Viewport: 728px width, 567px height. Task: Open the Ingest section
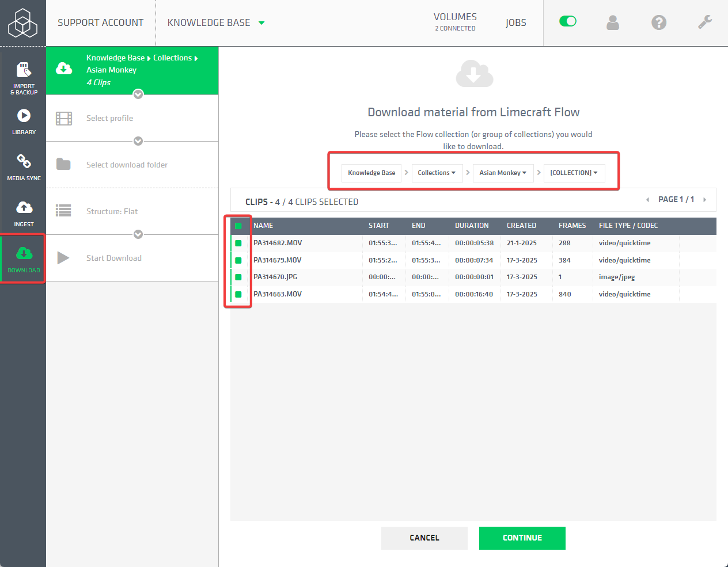click(x=24, y=214)
